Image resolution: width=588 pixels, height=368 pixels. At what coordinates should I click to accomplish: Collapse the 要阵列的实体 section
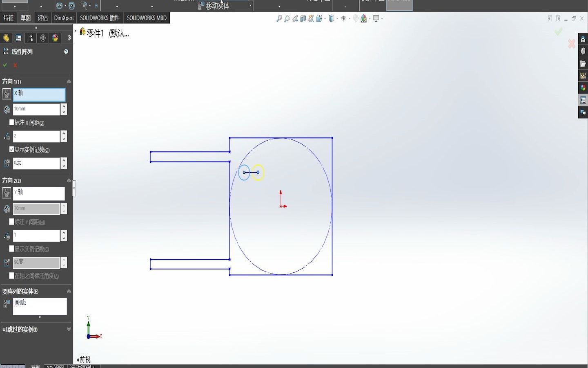pyautogui.click(x=69, y=291)
